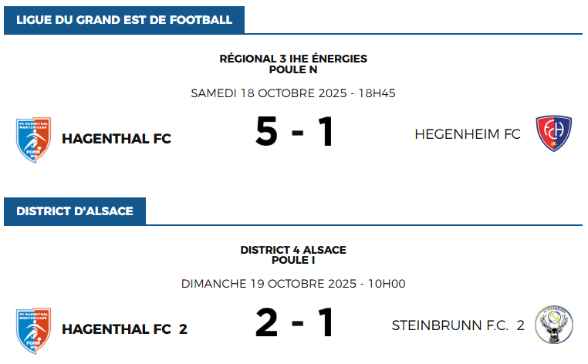
Task: Click the Hegenheim FC club crest
Action: point(553,133)
